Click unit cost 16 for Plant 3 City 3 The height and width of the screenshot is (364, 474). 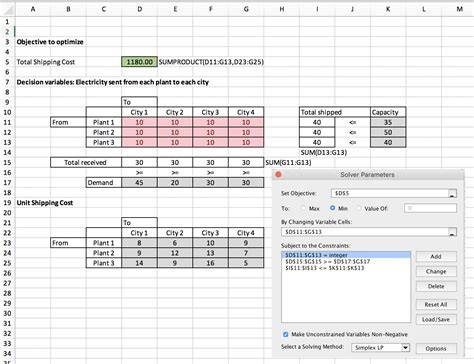(x=210, y=263)
